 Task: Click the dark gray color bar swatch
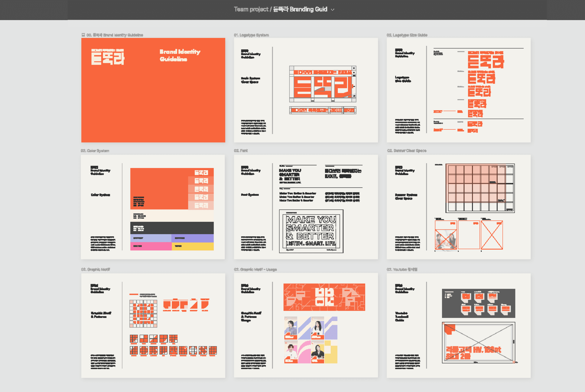(172, 228)
